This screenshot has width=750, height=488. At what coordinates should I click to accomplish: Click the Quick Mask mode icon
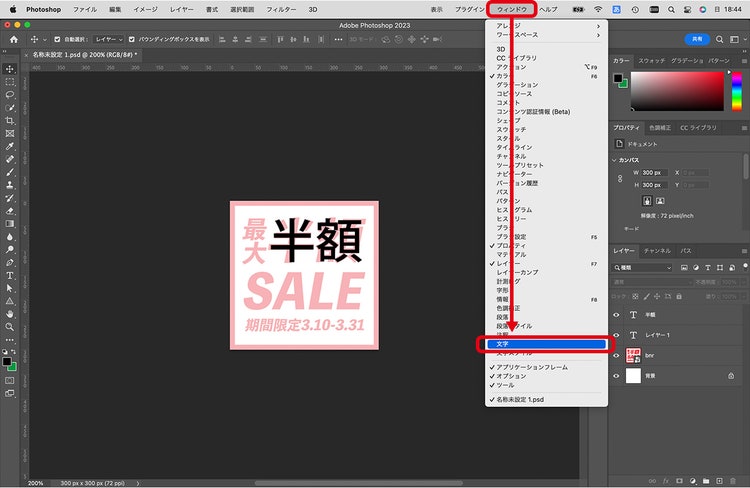10,380
